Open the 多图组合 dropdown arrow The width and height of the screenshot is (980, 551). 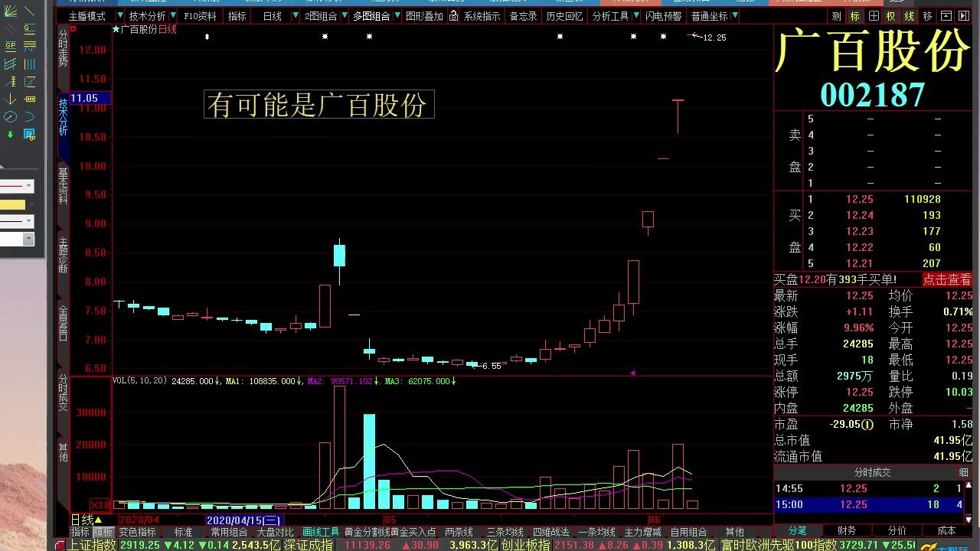pyautogui.click(x=396, y=16)
